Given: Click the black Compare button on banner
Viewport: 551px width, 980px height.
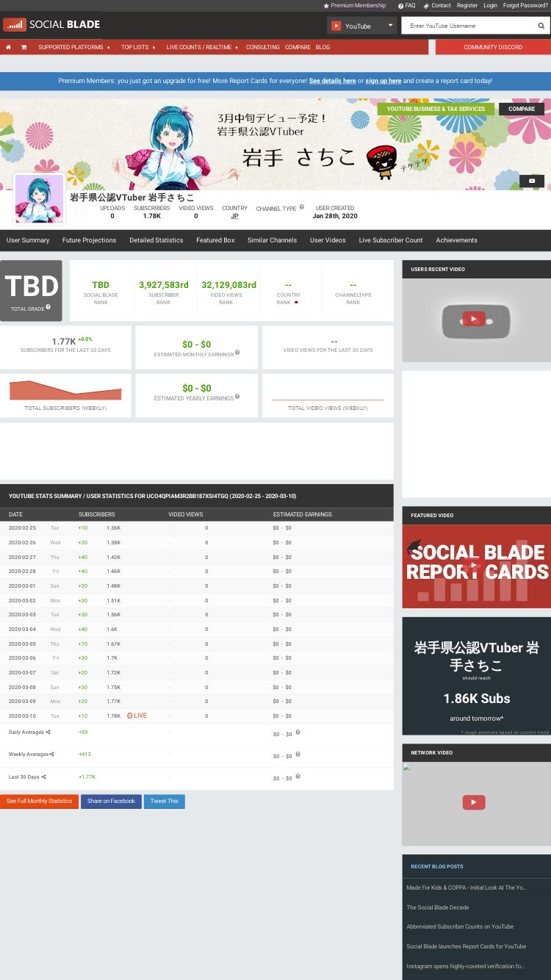Looking at the screenshot, I should (x=522, y=109).
